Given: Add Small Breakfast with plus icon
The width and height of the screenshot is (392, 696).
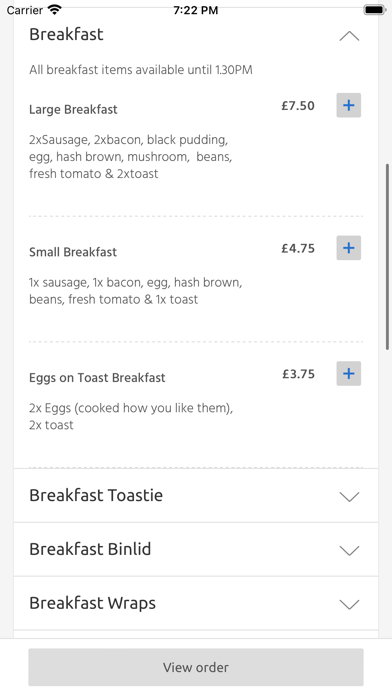Looking at the screenshot, I should pyautogui.click(x=348, y=248).
